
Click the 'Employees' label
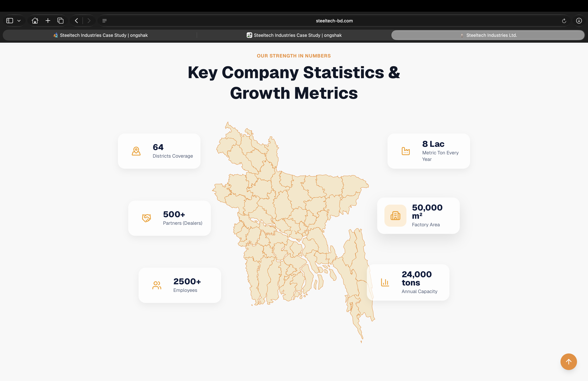pyautogui.click(x=185, y=290)
